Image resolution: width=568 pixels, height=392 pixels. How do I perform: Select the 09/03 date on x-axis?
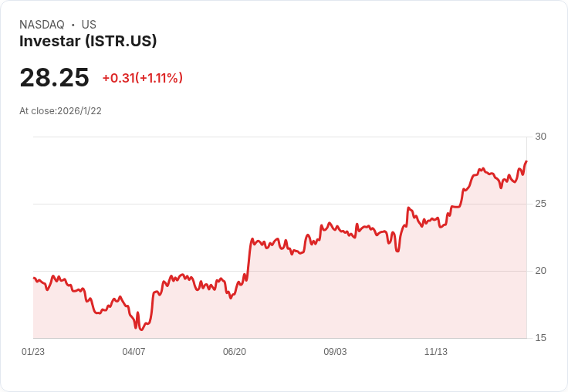(x=335, y=352)
